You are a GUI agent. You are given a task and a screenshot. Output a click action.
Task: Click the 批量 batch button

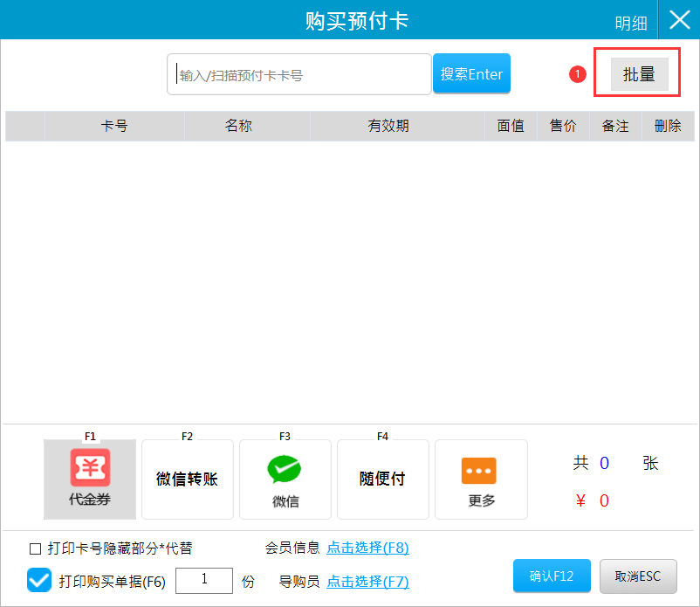pos(639,75)
